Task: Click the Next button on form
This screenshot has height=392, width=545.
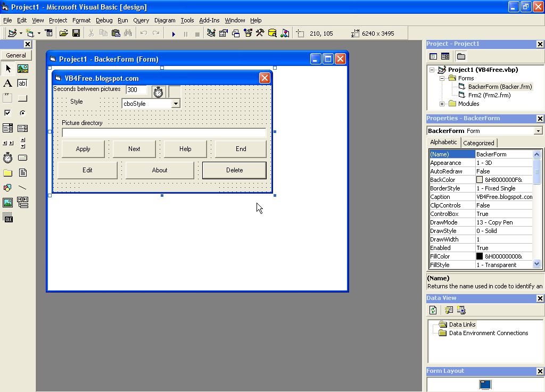Action: (x=134, y=149)
